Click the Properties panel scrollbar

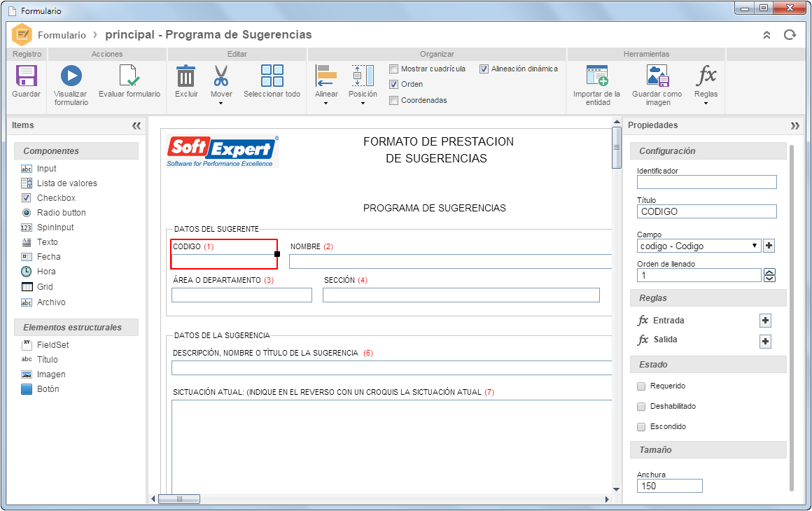[x=791, y=318]
